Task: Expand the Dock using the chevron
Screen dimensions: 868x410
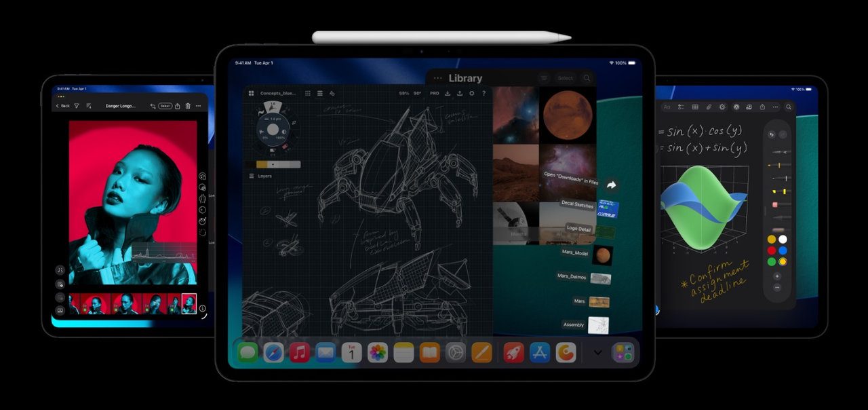Action: click(597, 353)
